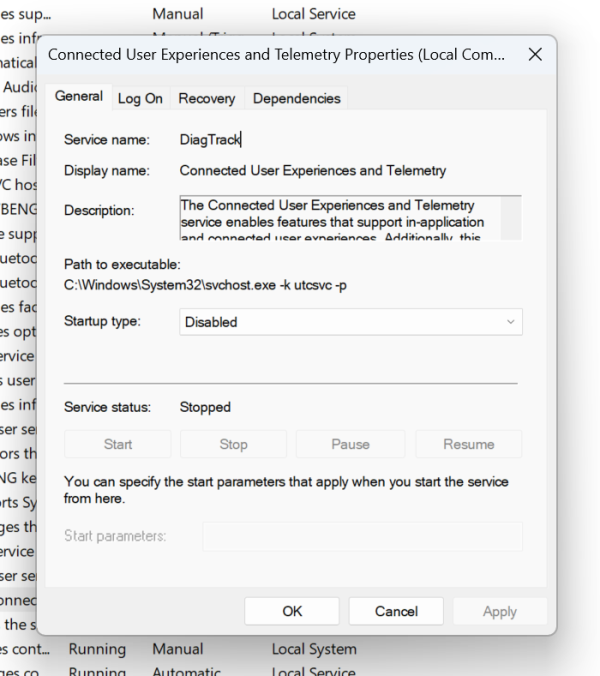Close the Telemetry Properties dialog
Image resolution: width=600 pixels, height=676 pixels.
click(x=535, y=55)
